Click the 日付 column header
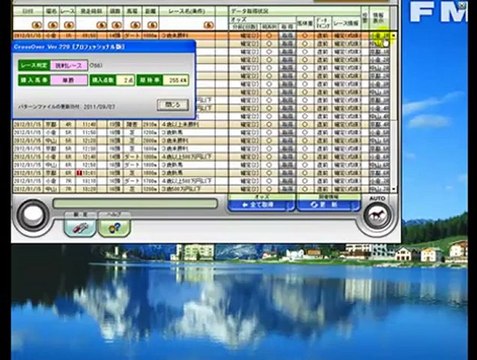The height and width of the screenshot is (360, 477). (28, 11)
